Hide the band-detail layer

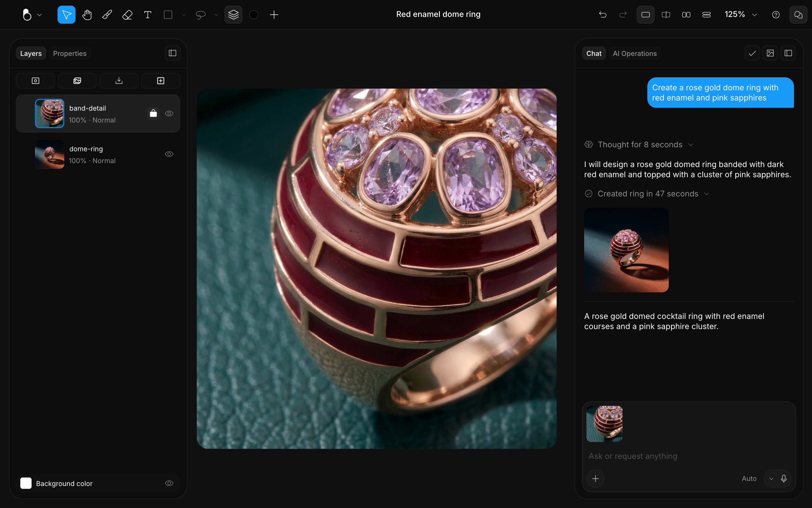click(169, 113)
